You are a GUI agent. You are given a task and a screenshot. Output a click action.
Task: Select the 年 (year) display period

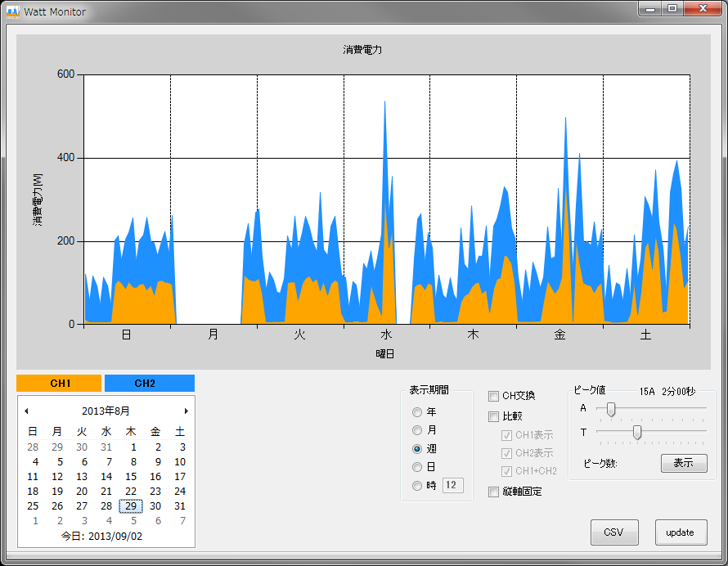[x=417, y=412]
